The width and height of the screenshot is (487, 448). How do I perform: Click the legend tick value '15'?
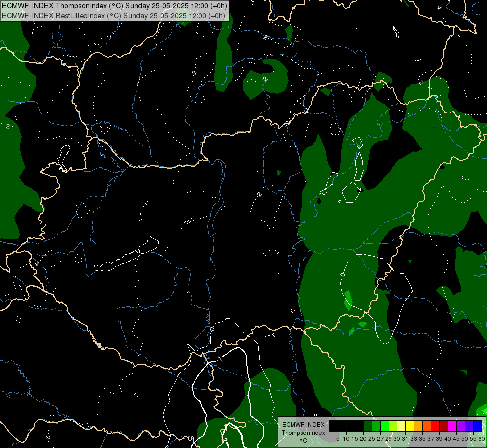pos(355,439)
